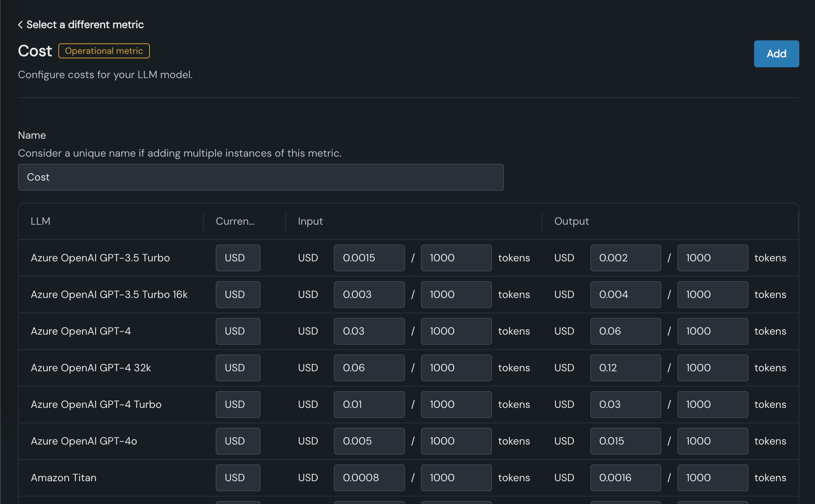The height and width of the screenshot is (504, 815).
Task: Click the LLM column header
Action: 40,221
